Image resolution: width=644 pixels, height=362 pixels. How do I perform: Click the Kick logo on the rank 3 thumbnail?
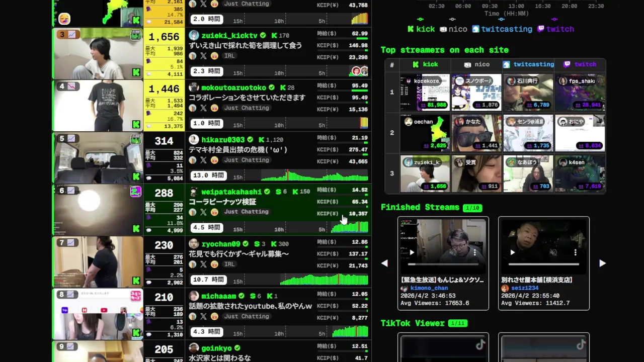[x=136, y=72]
